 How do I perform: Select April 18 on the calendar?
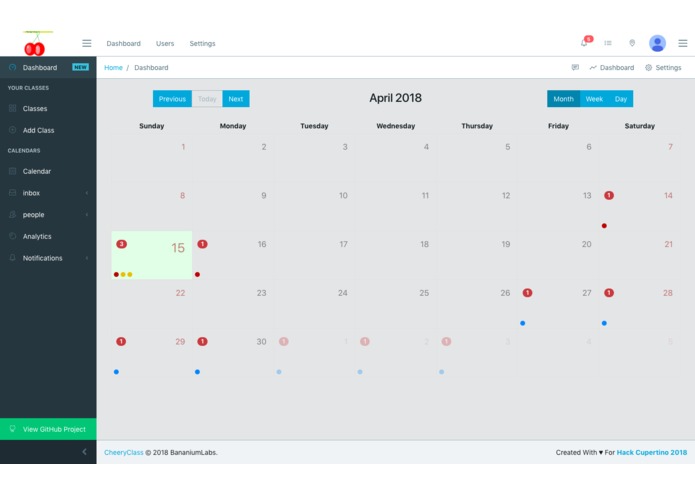(395, 255)
